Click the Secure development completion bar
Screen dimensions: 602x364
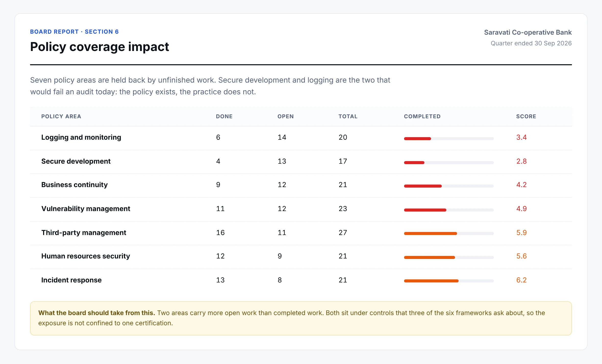point(449,163)
